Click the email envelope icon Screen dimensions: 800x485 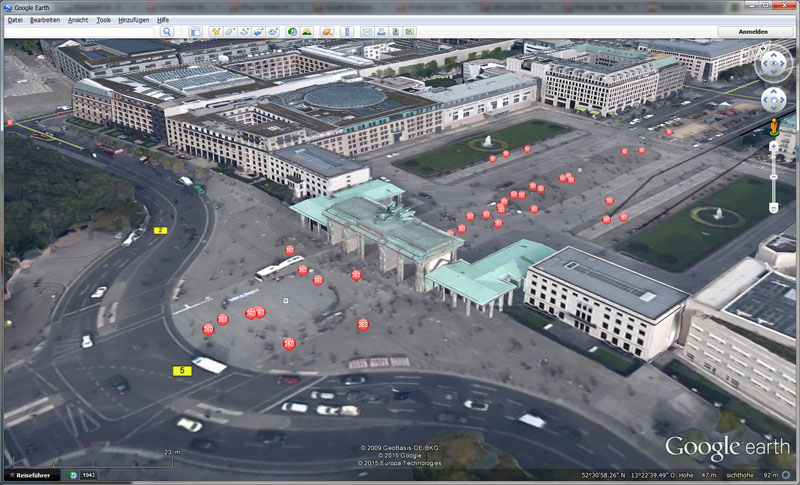click(367, 32)
